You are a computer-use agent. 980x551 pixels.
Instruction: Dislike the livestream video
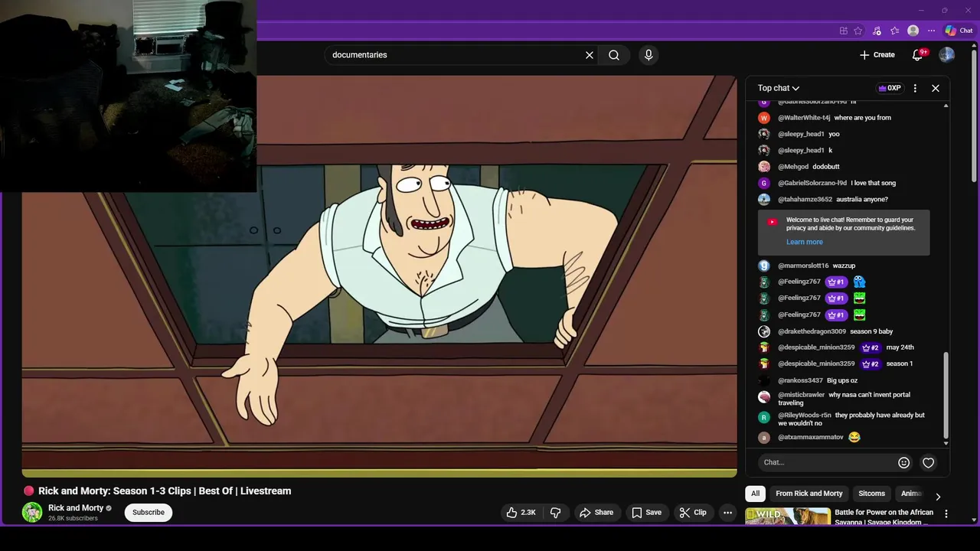click(x=556, y=512)
